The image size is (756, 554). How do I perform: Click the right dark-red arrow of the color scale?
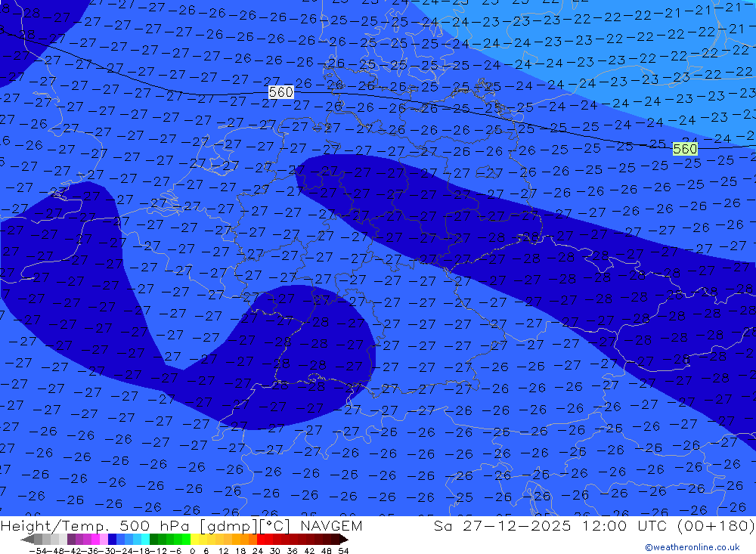(344, 539)
